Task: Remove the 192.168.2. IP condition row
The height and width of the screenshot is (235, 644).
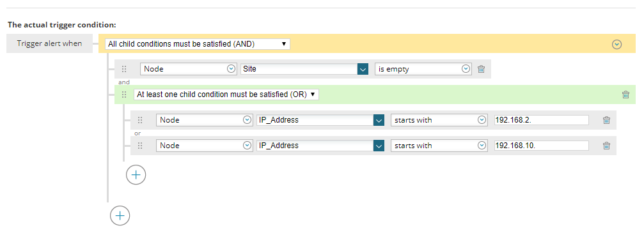Action: [606, 120]
